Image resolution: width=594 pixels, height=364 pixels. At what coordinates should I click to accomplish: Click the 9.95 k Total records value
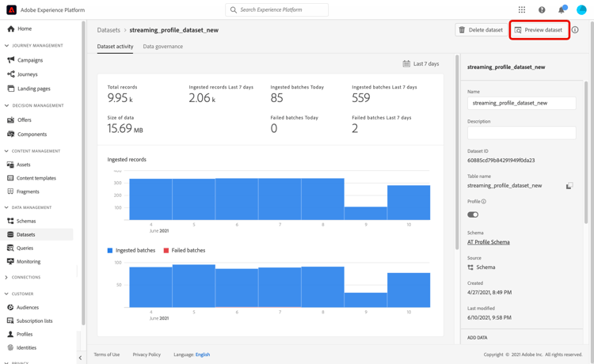pos(120,98)
